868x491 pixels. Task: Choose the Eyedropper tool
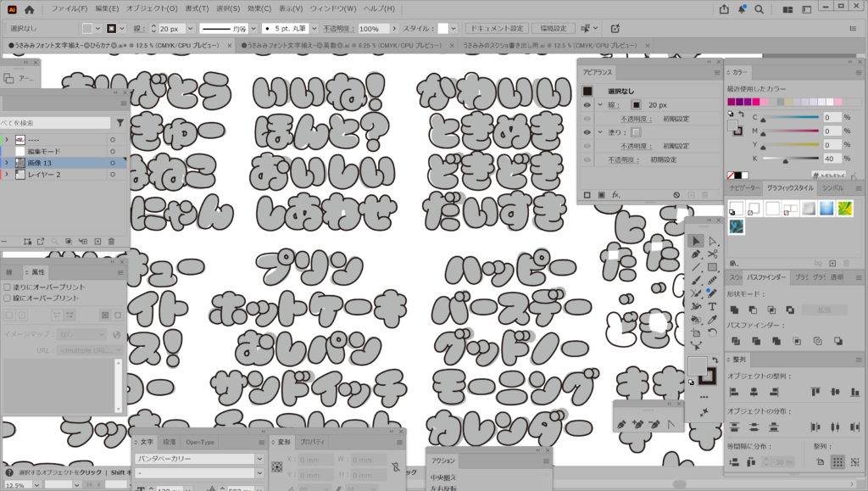712,320
